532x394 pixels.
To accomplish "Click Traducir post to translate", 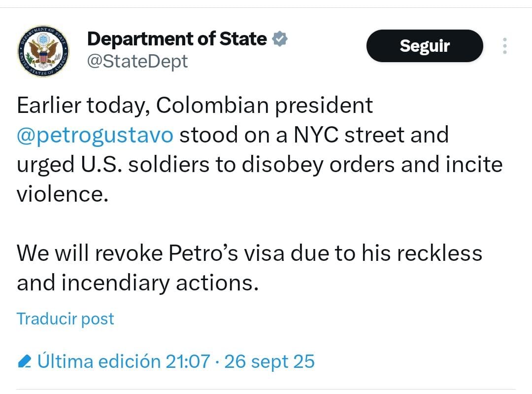I will (x=66, y=319).
